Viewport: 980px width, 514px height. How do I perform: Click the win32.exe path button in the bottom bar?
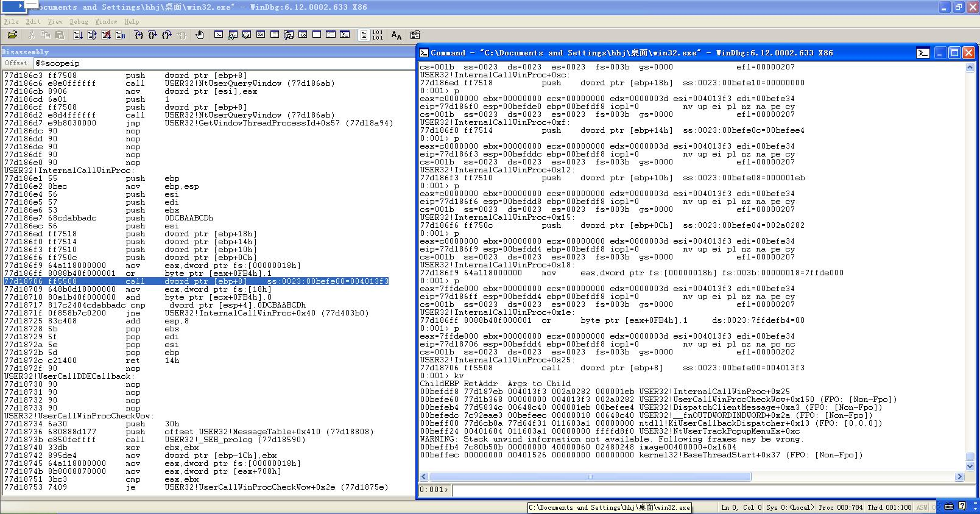tap(610, 507)
